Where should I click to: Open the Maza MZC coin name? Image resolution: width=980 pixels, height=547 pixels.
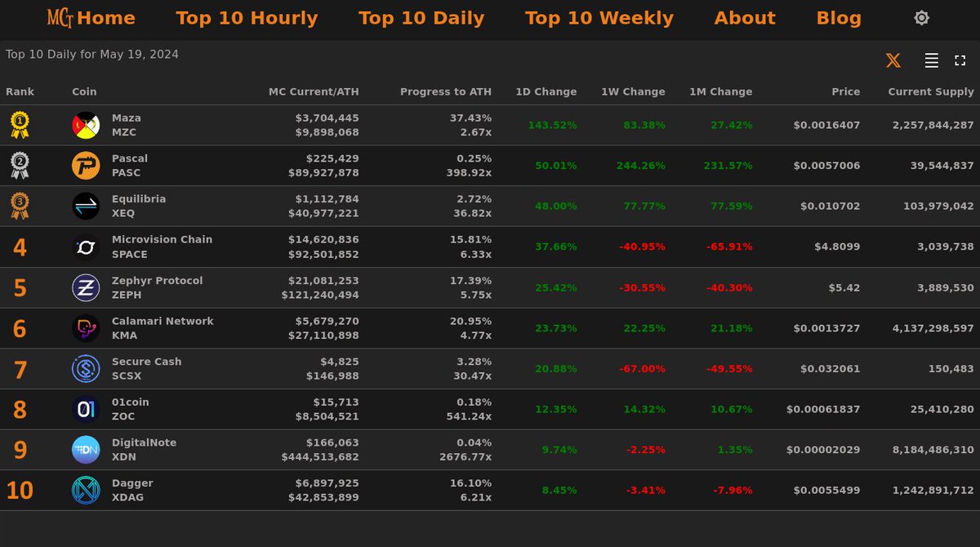click(x=127, y=125)
